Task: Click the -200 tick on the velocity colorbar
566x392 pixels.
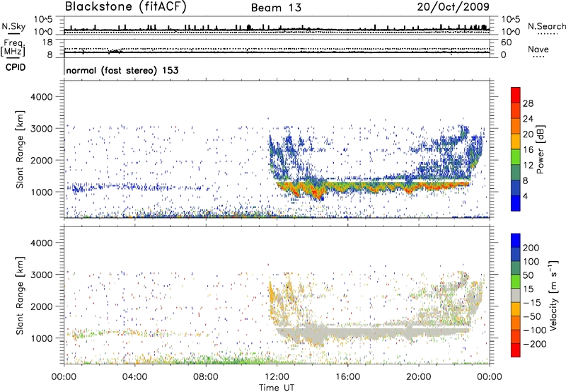Action: (533, 344)
